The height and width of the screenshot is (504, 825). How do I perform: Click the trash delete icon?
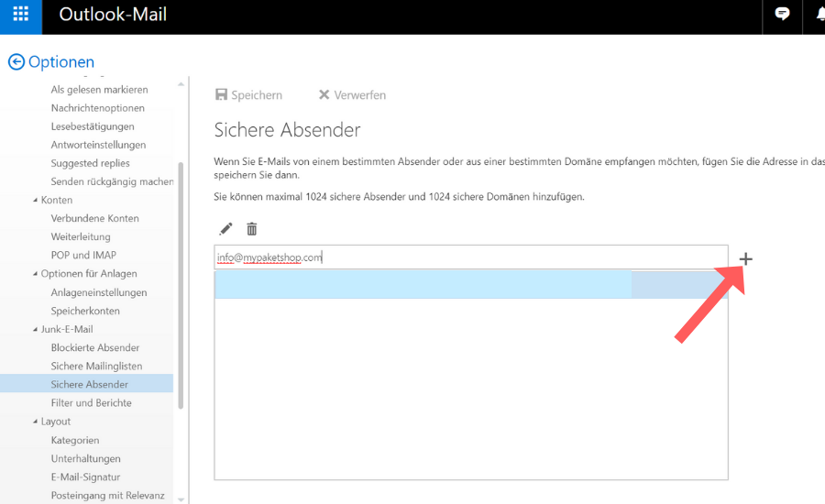click(252, 229)
